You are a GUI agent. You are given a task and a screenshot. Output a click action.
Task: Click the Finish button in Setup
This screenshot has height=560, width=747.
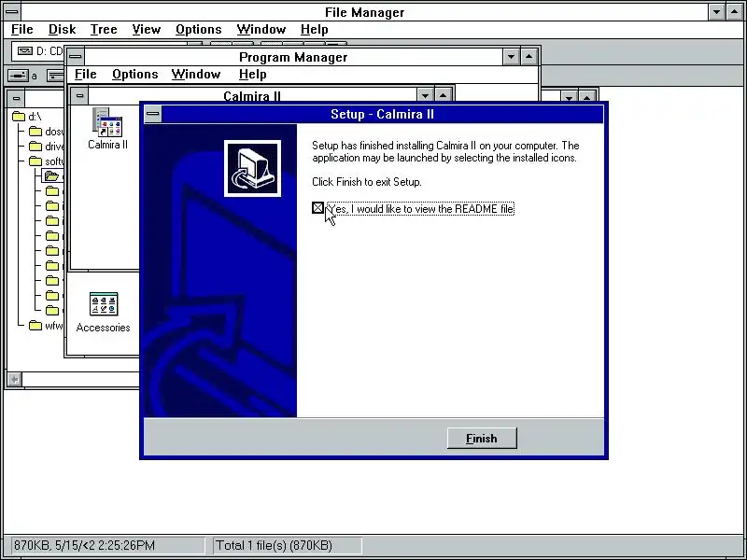(482, 438)
